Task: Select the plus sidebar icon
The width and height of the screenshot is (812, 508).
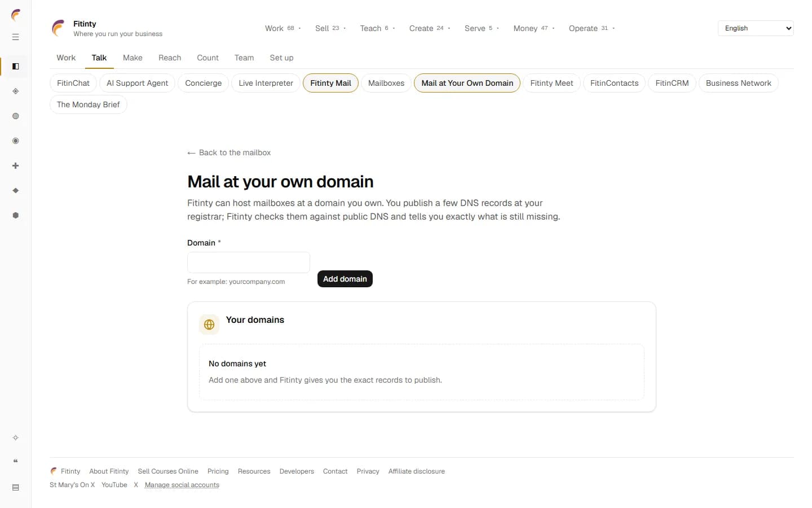Action: coord(16,166)
